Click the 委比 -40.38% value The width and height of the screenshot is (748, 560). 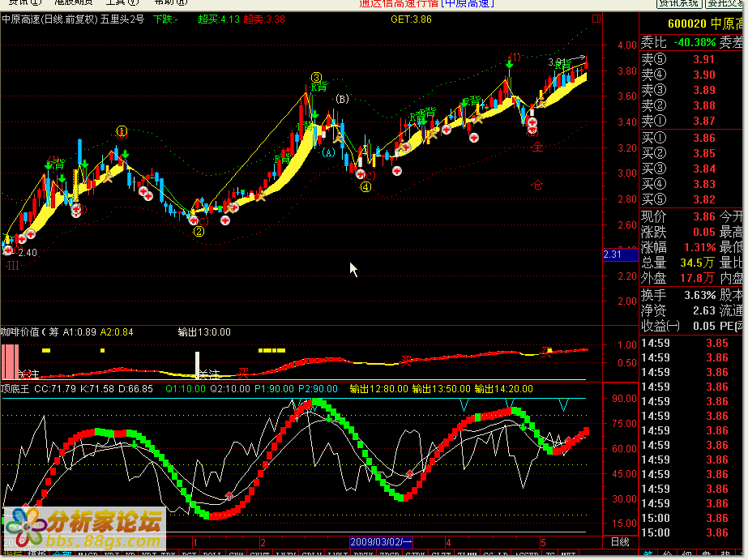694,42
